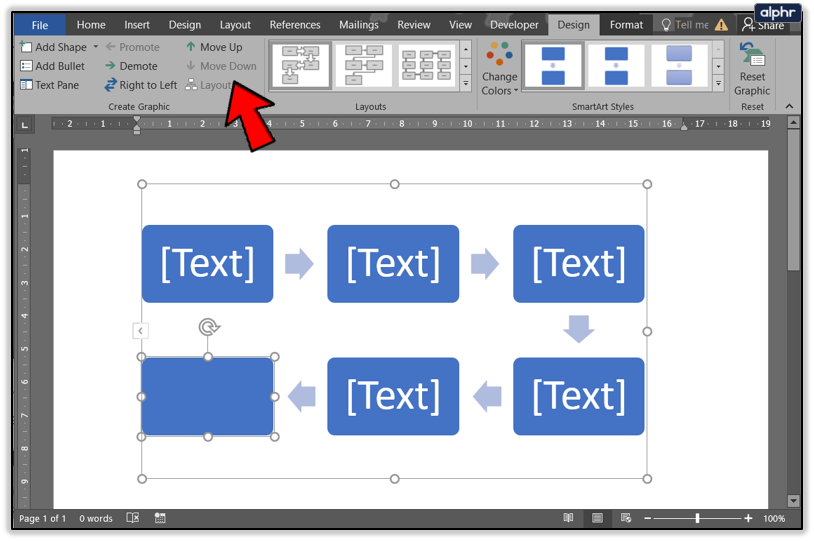
Task: Click Move Up in the ribbon
Action: [x=214, y=47]
